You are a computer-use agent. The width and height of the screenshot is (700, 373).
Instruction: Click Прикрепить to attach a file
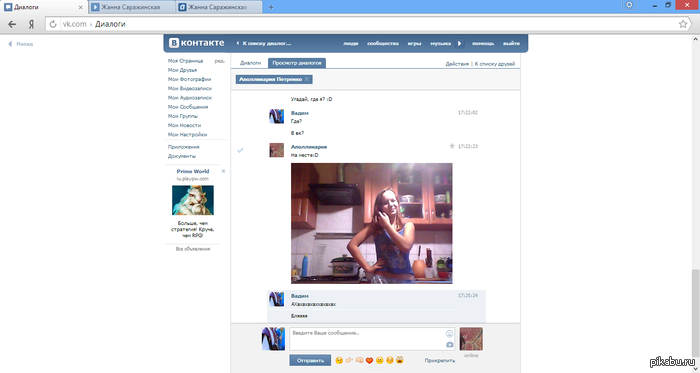(440, 360)
